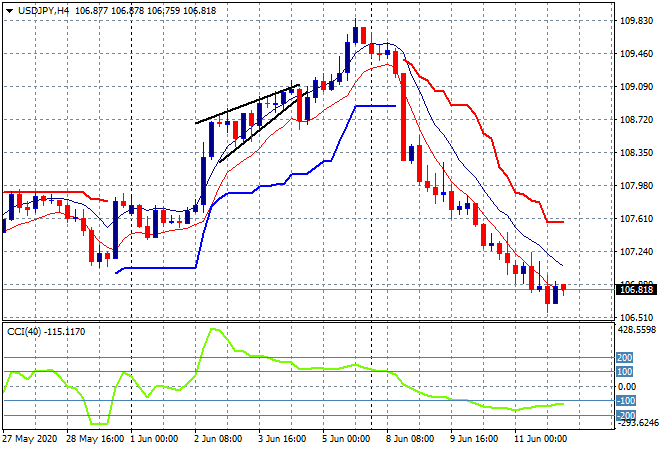
Task: Select the flat blue support line at 108.87
Action: click(376, 106)
